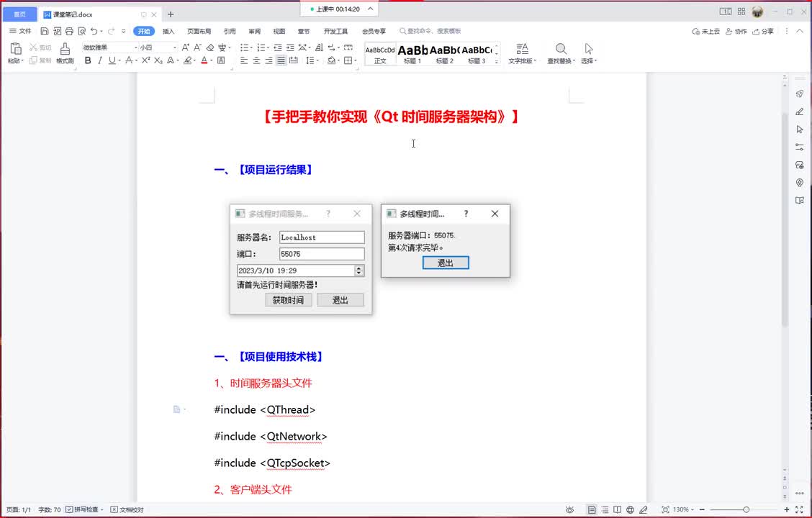This screenshot has height=518, width=812.
Task: Click the text highlight color button
Action: [187, 60]
